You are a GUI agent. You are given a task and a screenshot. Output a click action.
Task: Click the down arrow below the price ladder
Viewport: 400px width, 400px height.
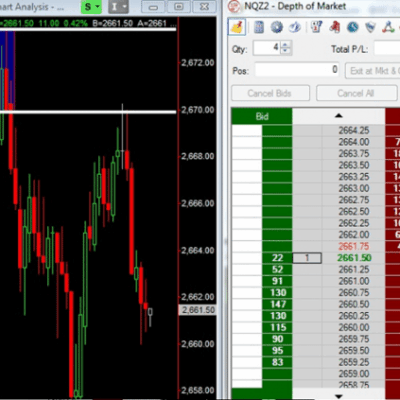click(x=339, y=396)
